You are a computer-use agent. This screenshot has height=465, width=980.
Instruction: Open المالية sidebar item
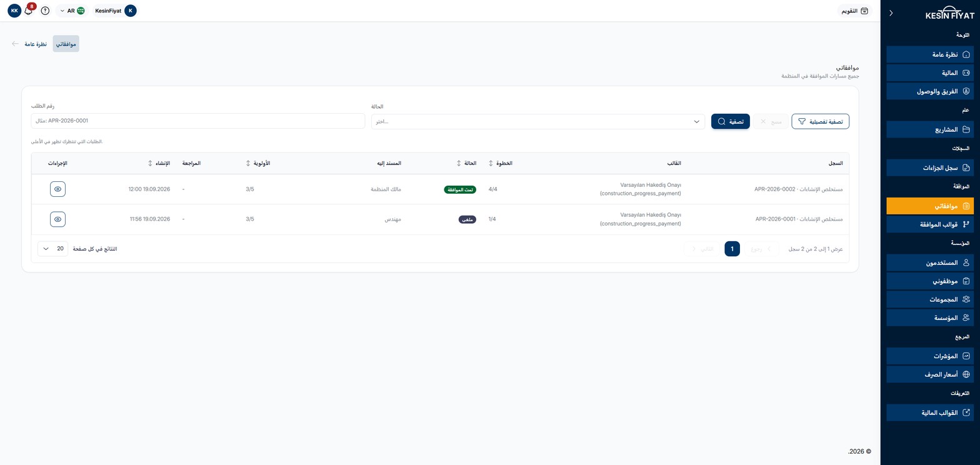930,73
